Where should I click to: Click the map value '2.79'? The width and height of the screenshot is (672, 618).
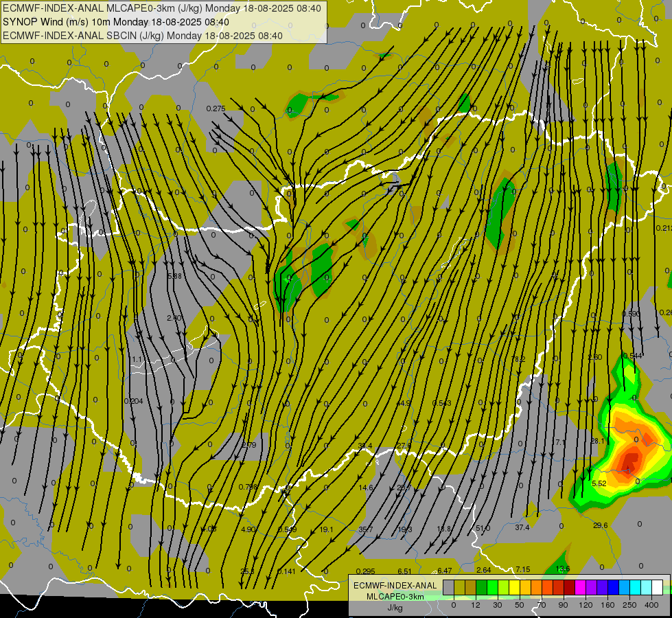point(249,445)
